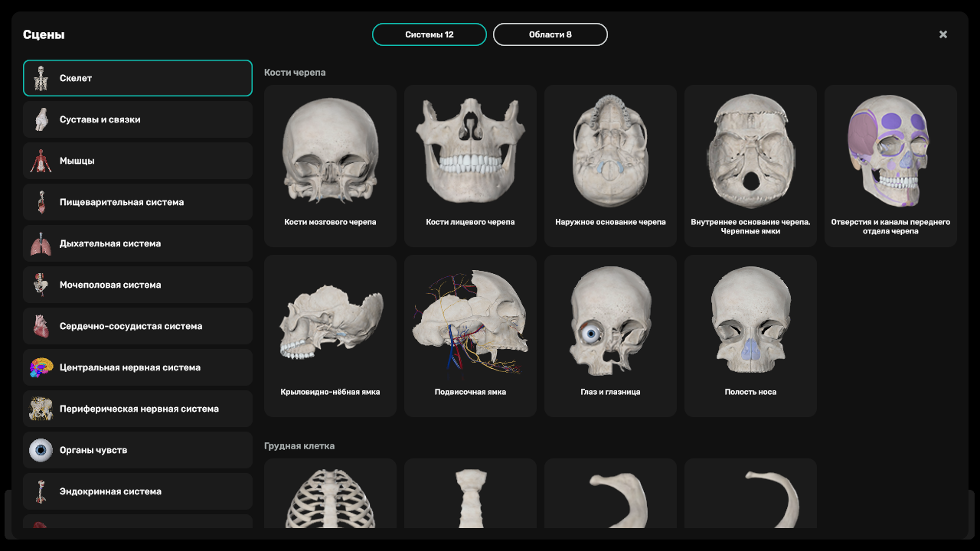Choose the Дыхательная система lungs icon
The width and height of the screenshot is (980, 551).
pyautogui.click(x=41, y=243)
